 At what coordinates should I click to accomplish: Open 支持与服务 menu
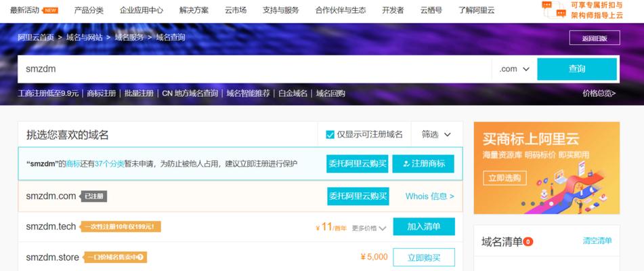pyautogui.click(x=281, y=10)
